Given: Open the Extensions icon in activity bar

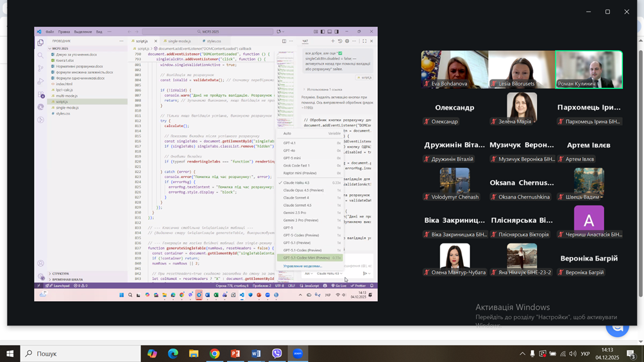Looking at the screenshot, I should (40, 95).
